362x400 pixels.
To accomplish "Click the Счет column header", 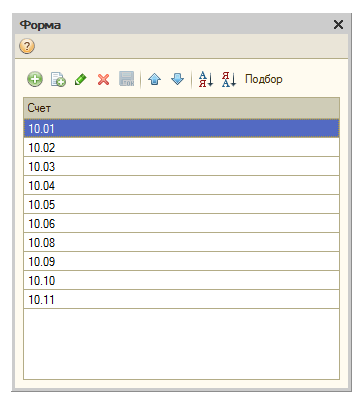I will [x=182, y=108].
